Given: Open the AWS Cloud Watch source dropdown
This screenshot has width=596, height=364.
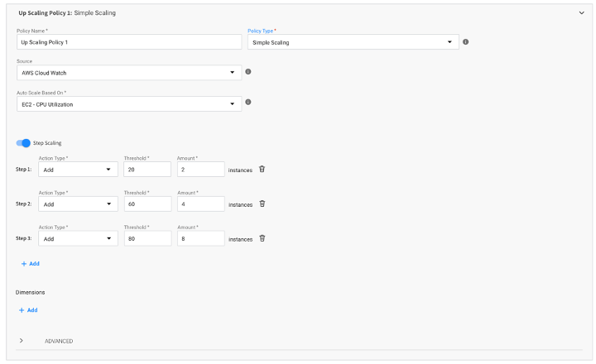Looking at the screenshot, I should [128, 73].
